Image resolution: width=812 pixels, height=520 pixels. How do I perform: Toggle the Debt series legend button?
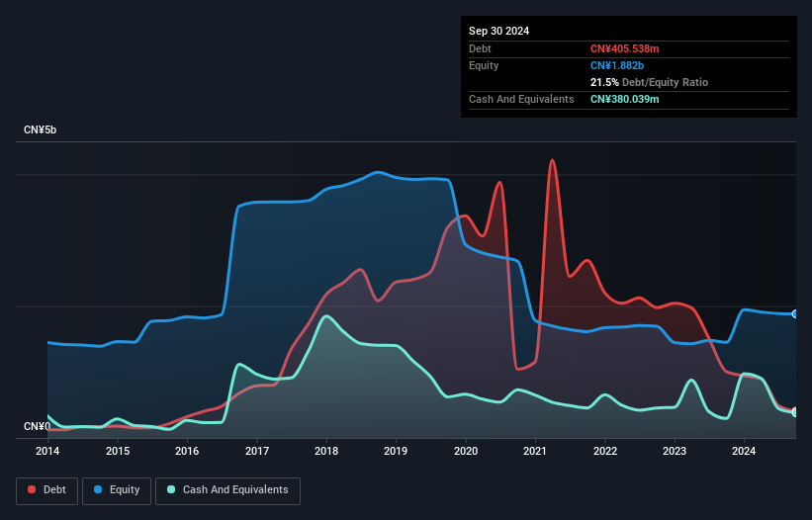[x=47, y=490]
